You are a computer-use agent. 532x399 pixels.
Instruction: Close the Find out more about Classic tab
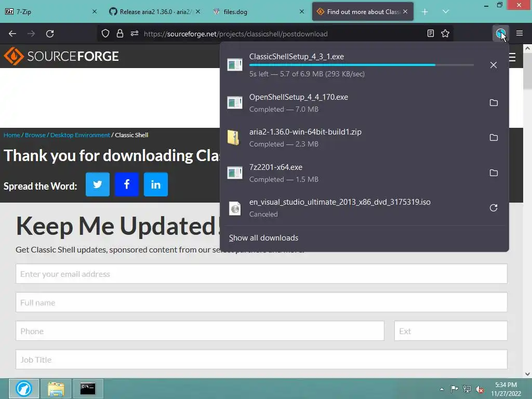405,11
